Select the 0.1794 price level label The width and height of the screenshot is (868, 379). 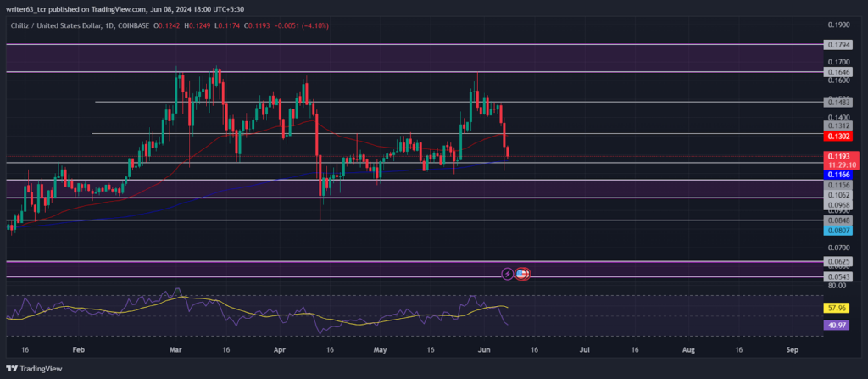tap(837, 45)
